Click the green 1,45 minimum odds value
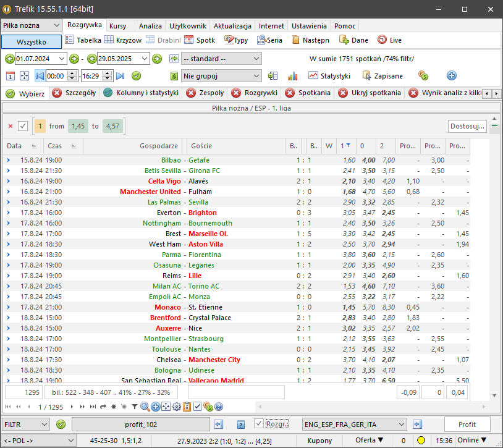Screen dimensions: 503x448 pos(78,126)
